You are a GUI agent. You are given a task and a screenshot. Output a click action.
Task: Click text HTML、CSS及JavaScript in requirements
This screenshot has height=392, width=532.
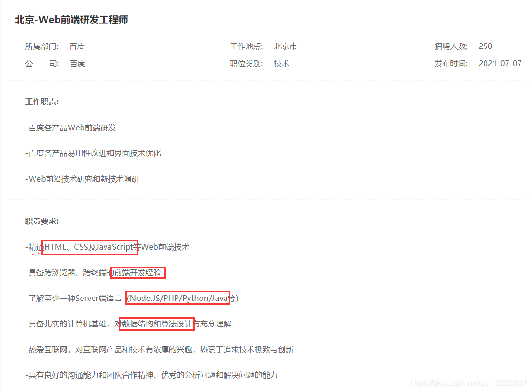pos(90,247)
